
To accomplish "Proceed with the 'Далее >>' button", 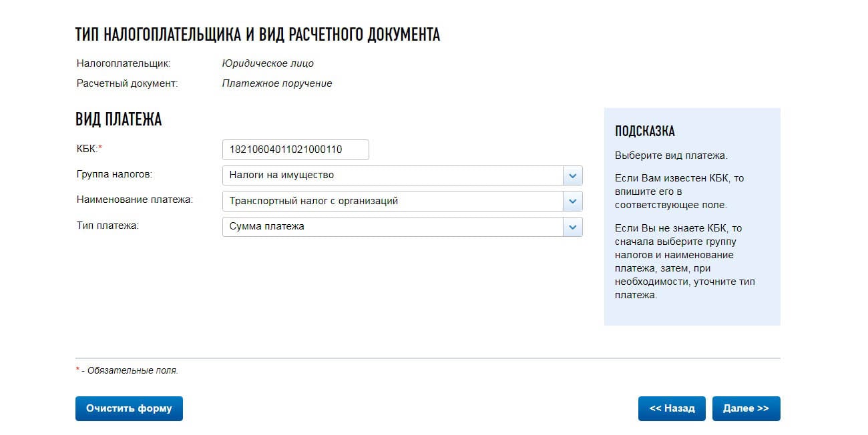I will coord(746,408).
